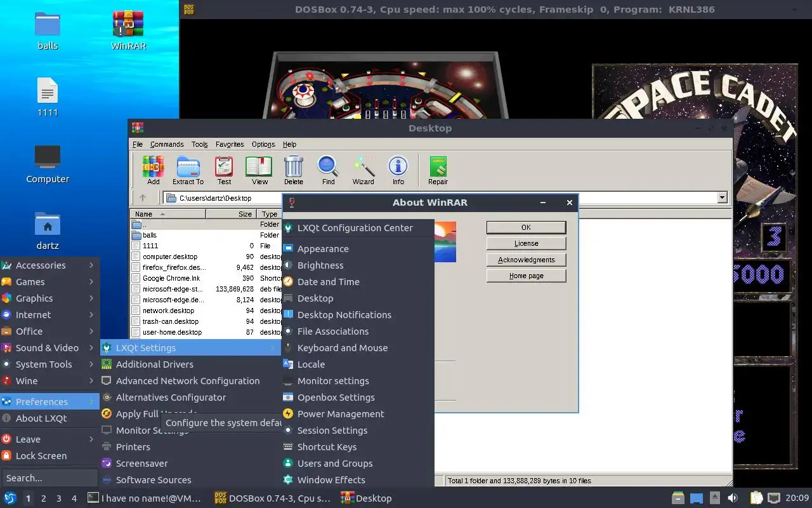Click OK in About WinRAR dialog
Image resolution: width=812 pixels, height=508 pixels.
click(x=526, y=227)
